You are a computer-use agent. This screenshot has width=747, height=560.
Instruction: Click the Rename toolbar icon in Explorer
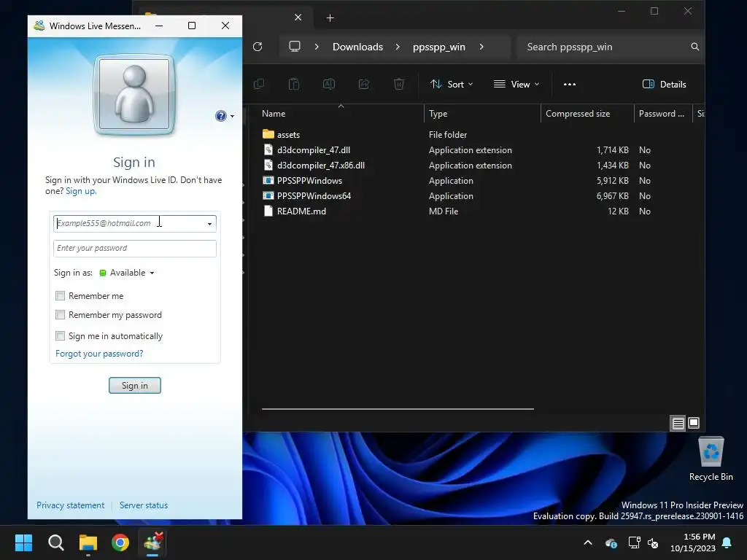(329, 85)
